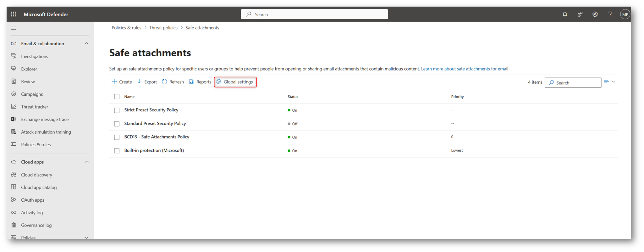Open Cloud discovery in the sidebar

(36, 175)
